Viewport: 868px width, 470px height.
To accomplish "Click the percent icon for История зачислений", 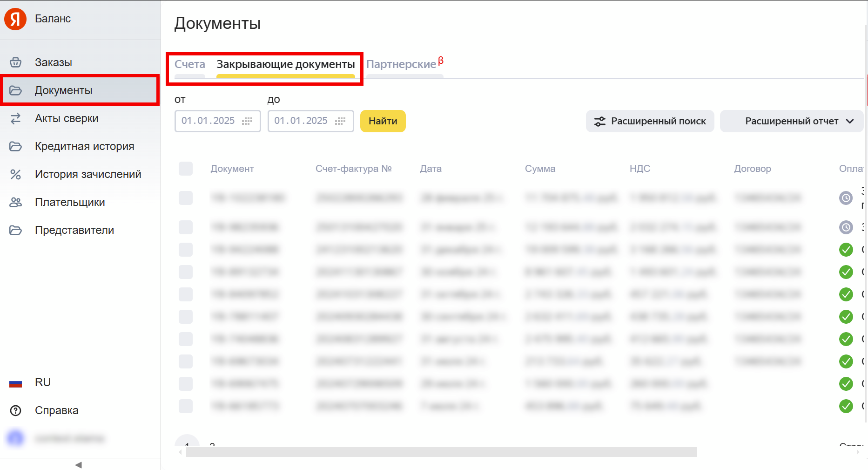I will [x=15, y=174].
